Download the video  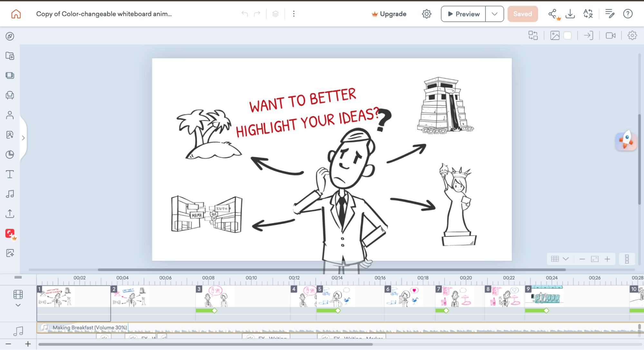570,14
